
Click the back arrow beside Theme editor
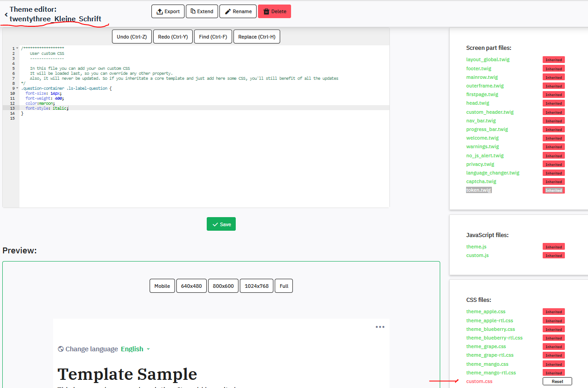(x=6, y=15)
